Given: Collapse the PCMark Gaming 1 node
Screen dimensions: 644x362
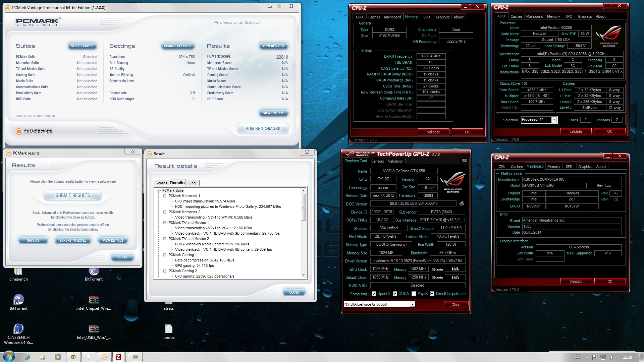Looking at the screenshot, I should 165,255.
